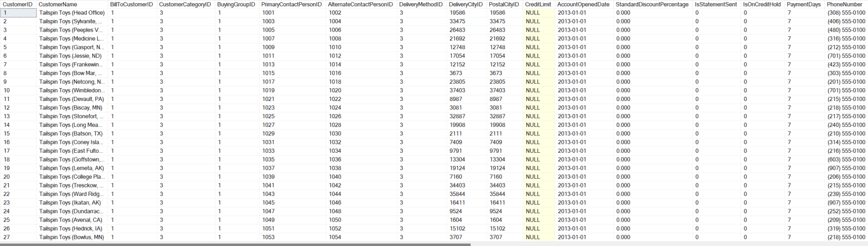
Task: Click the BillToCustomerID column header
Action: coord(133,4)
